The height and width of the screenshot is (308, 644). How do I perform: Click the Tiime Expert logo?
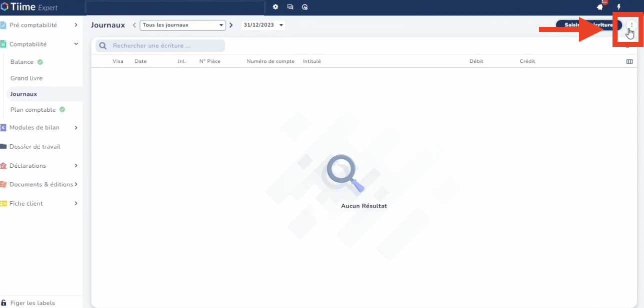click(29, 7)
